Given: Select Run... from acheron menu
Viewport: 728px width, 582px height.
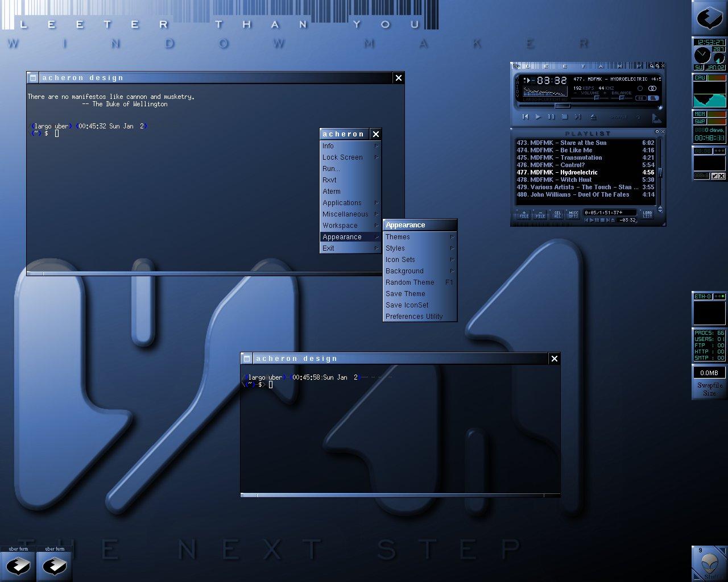Looking at the screenshot, I should (x=350, y=169).
